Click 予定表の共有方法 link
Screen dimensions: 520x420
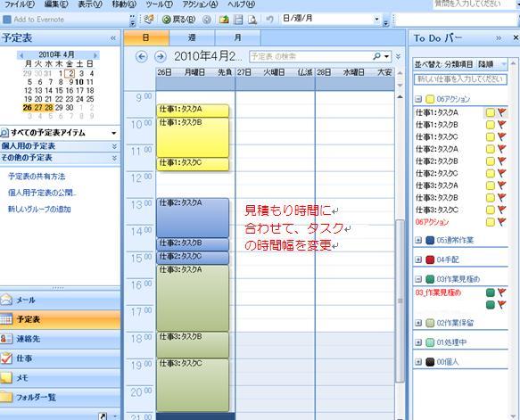point(37,177)
